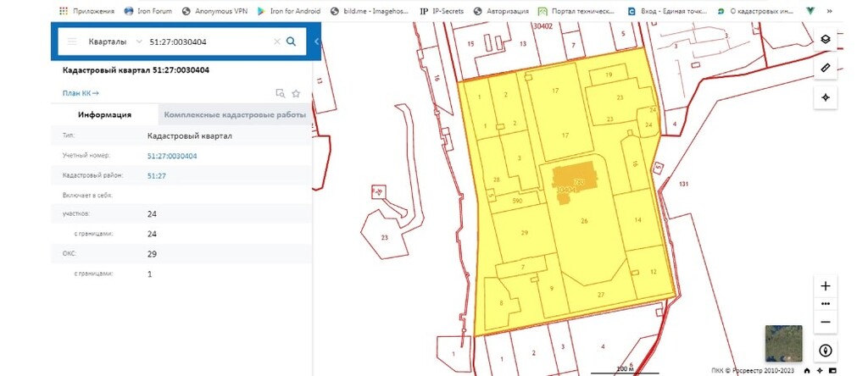Select parcel 28 on the map
The height and width of the screenshot is (376, 868).
[x=496, y=180]
